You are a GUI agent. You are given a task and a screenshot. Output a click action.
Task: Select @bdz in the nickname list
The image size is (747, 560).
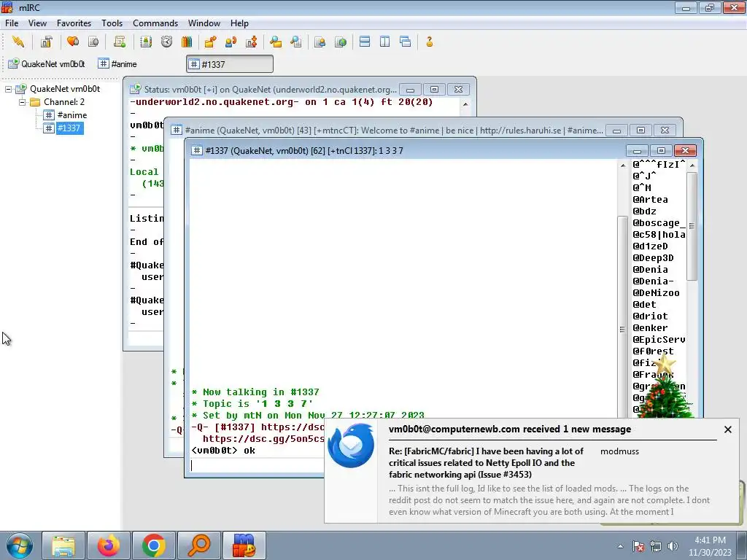(x=645, y=211)
